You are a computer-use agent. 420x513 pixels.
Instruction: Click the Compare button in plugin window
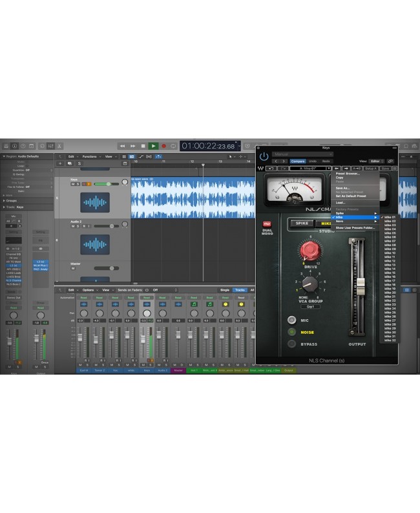[298, 162]
